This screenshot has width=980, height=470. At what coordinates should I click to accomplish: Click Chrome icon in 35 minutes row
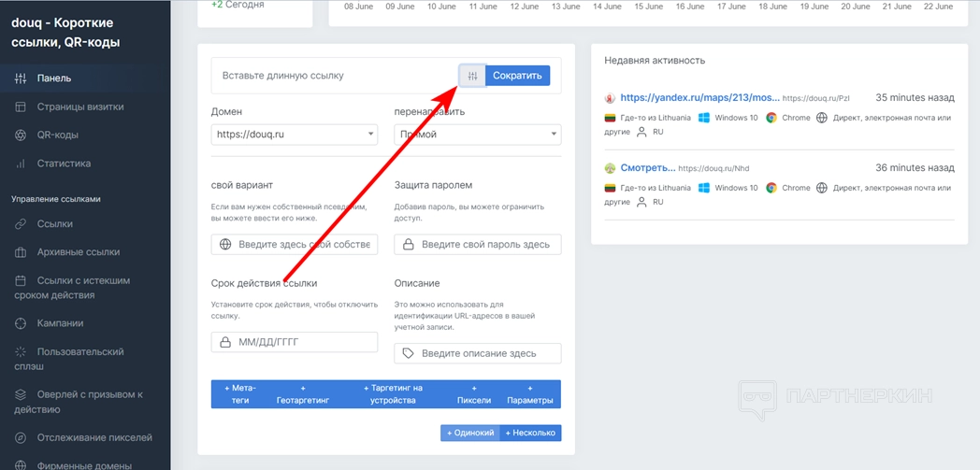tap(771, 118)
